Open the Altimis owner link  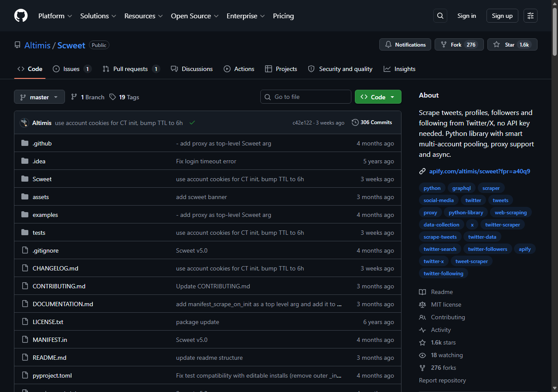(37, 45)
